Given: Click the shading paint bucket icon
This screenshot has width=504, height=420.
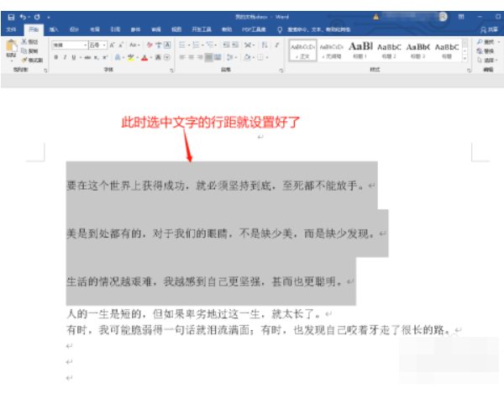Looking at the screenshot, I should pyautogui.click(x=247, y=57).
